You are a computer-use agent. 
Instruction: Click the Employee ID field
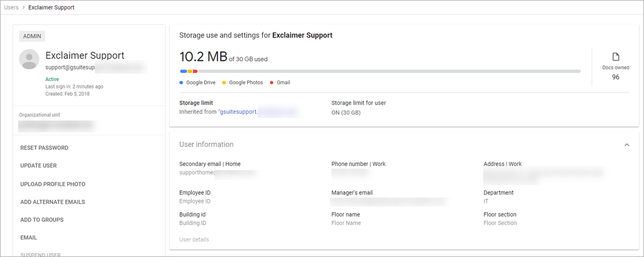coord(195,201)
